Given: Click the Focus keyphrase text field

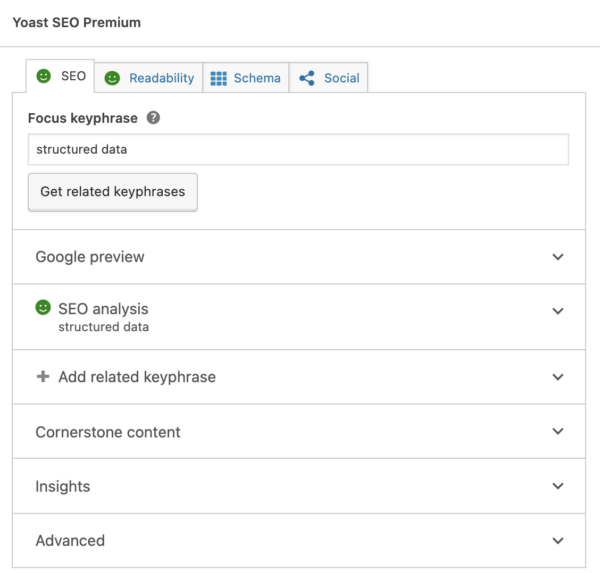Looking at the screenshot, I should click(298, 150).
